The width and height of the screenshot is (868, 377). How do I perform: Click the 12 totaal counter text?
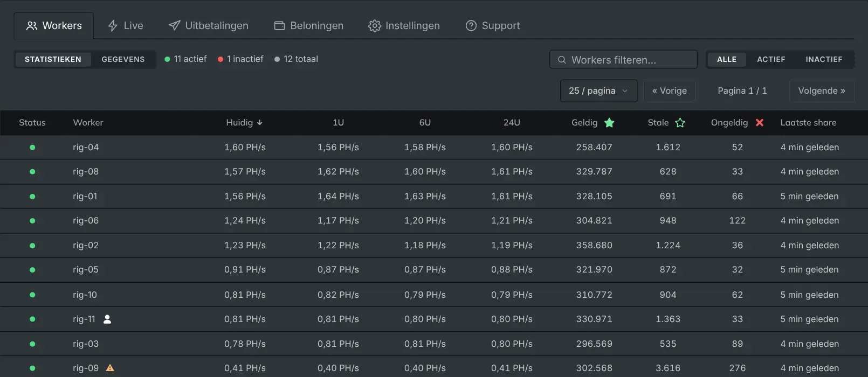301,59
